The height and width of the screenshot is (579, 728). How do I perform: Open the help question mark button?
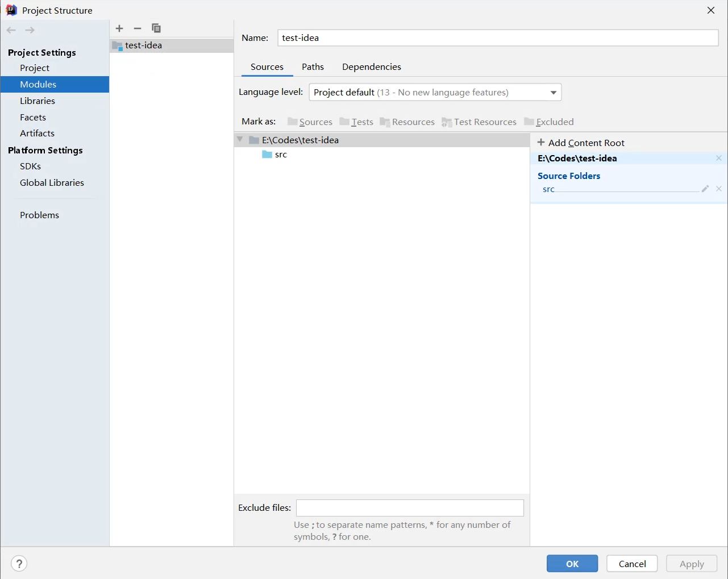pos(19,564)
